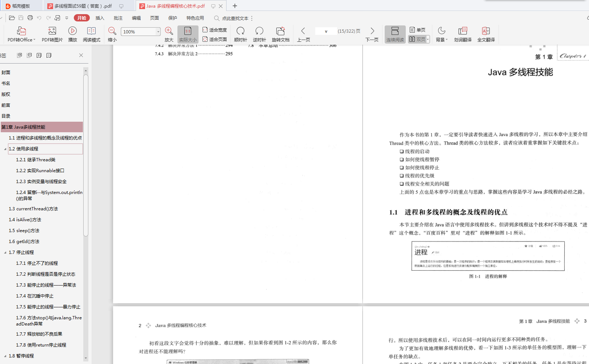Zoom out with 缩小 magnifier

pos(112,35)
